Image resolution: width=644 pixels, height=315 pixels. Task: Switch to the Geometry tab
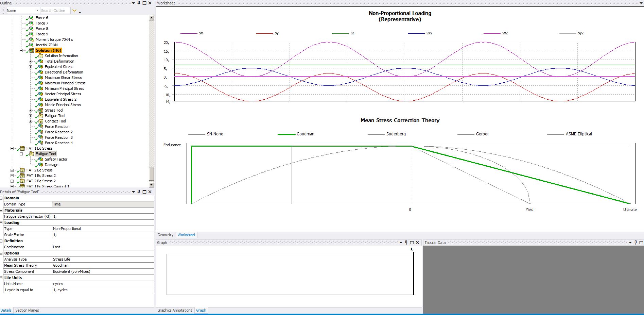pos(166,235)
